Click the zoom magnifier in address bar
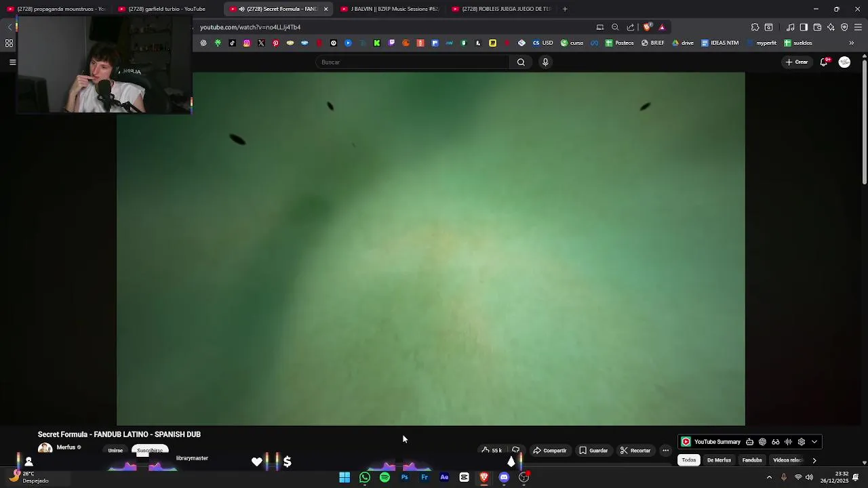The height and width of the screenshot is (488, 868). (615, 27)
